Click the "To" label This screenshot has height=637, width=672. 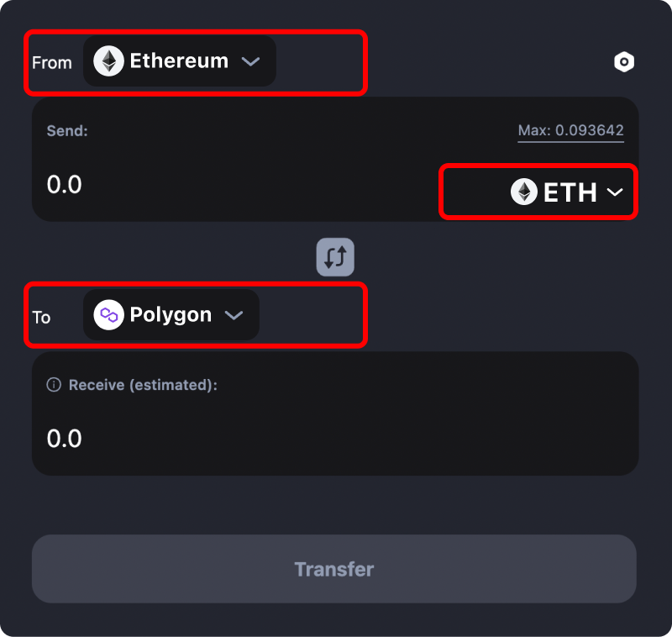pos(41,317)
